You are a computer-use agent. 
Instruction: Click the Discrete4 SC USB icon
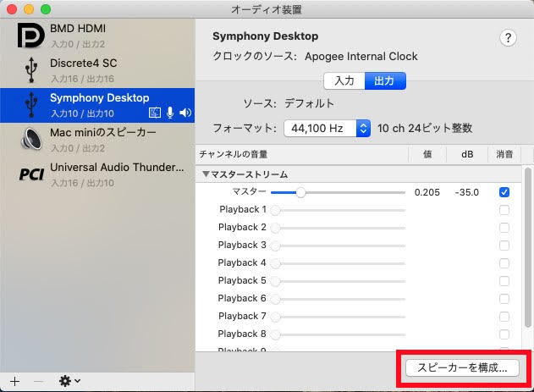(31, 69)
